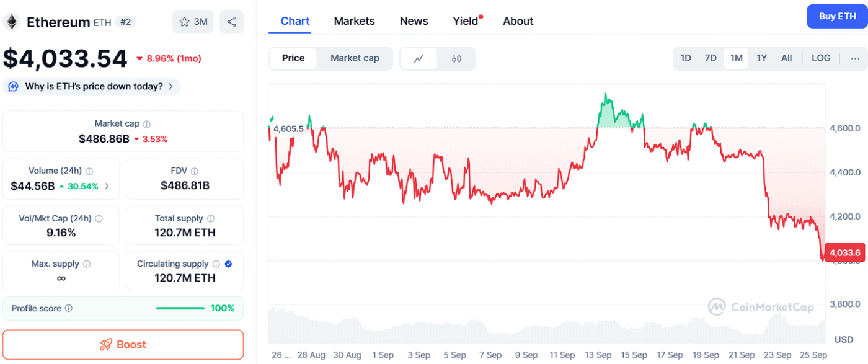
Task: Open the share icon button
Action: (x=231, y=22)
